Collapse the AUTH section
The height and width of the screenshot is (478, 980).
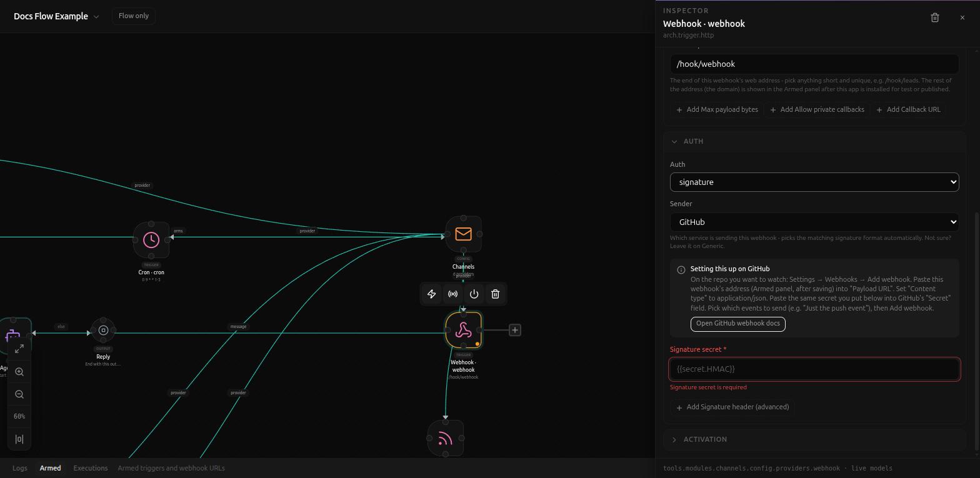pyautogui.click(x=814, y=141)
